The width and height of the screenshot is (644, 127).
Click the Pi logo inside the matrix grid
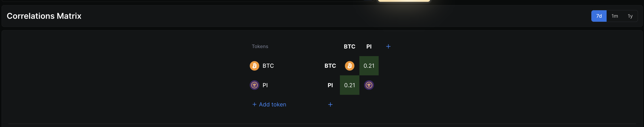[x=369, y=85]
